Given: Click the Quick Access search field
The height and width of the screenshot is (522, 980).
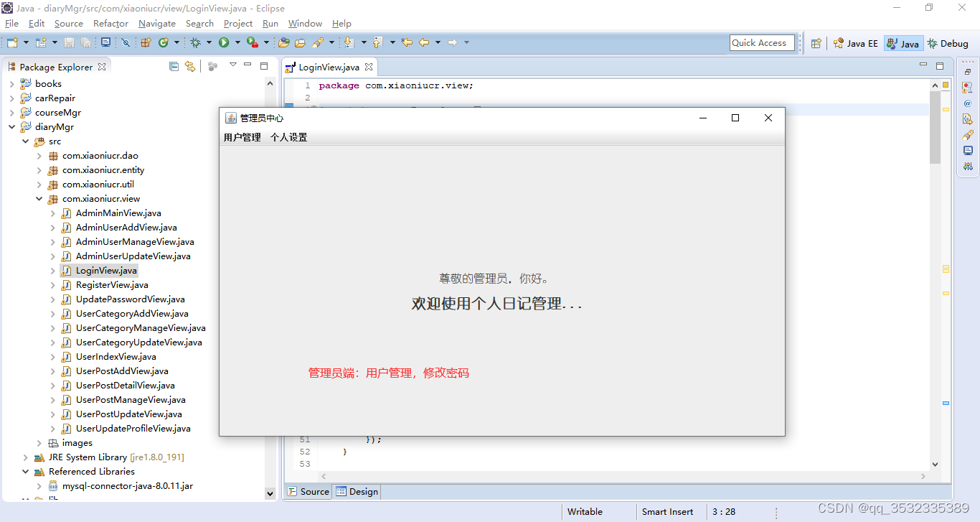Looking at the screenshot, I should (x=762, y=43).
